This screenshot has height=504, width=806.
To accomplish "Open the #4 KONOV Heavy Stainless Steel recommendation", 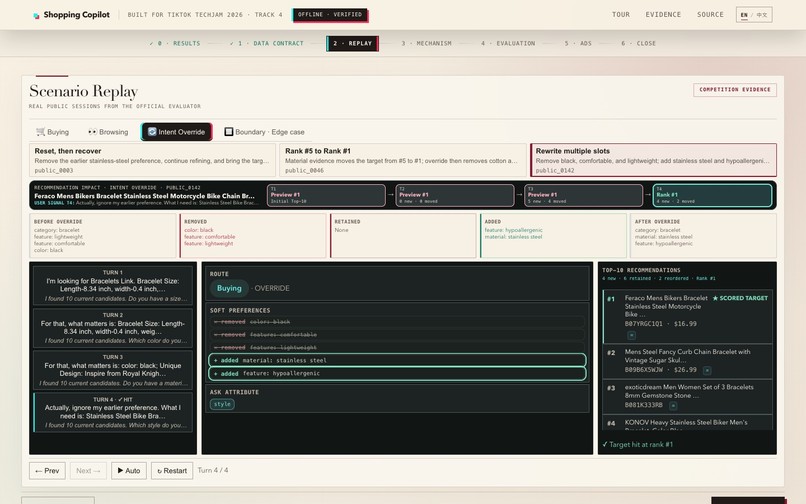I will pyautogui.click(x=687, y=423).
